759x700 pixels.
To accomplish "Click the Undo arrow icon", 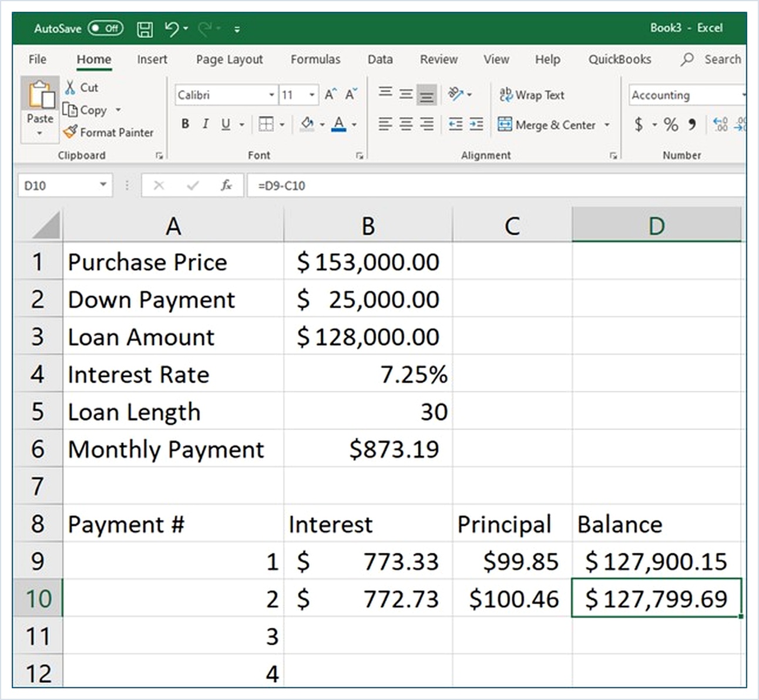I will pos(172,28).
